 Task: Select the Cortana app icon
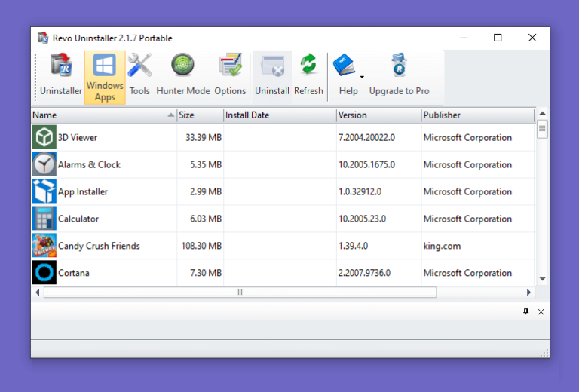pyautogui.click(x=44, y=272)
